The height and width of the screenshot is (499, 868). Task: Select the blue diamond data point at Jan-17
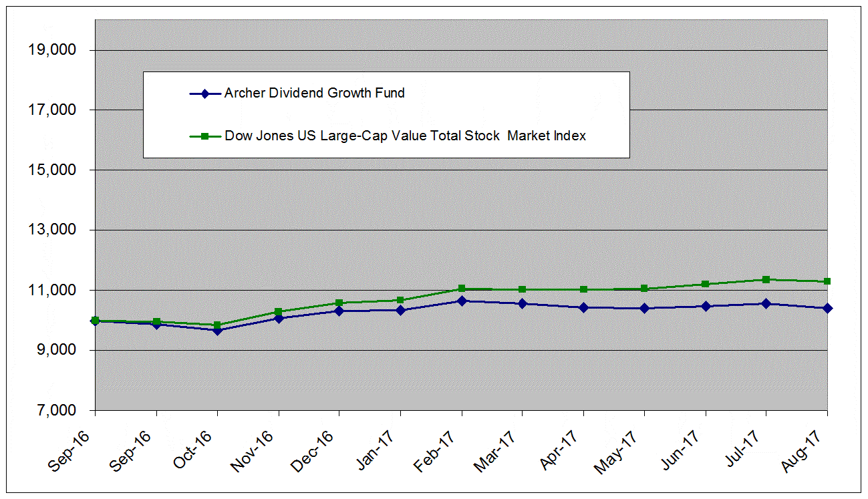point(400,310)
